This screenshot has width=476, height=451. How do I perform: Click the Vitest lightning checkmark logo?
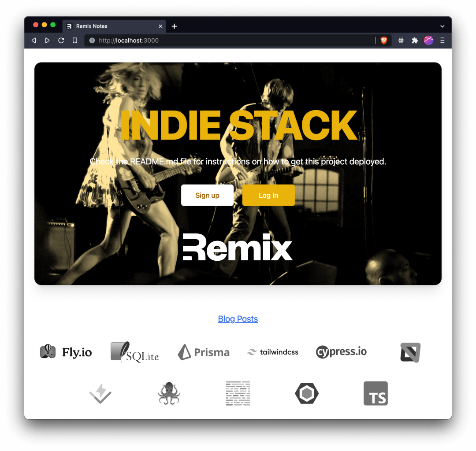pos(100,393)
